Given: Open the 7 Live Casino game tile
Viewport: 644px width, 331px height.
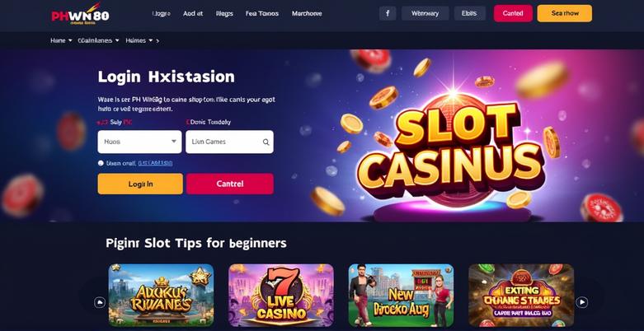Looking at the screenshot, I should coord(281,295).
